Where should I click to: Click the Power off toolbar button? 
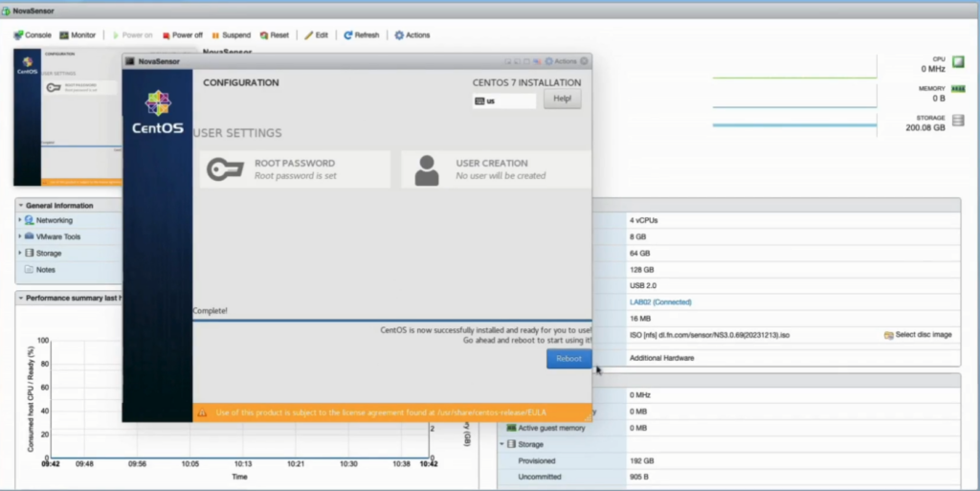[x=183, y=35]
